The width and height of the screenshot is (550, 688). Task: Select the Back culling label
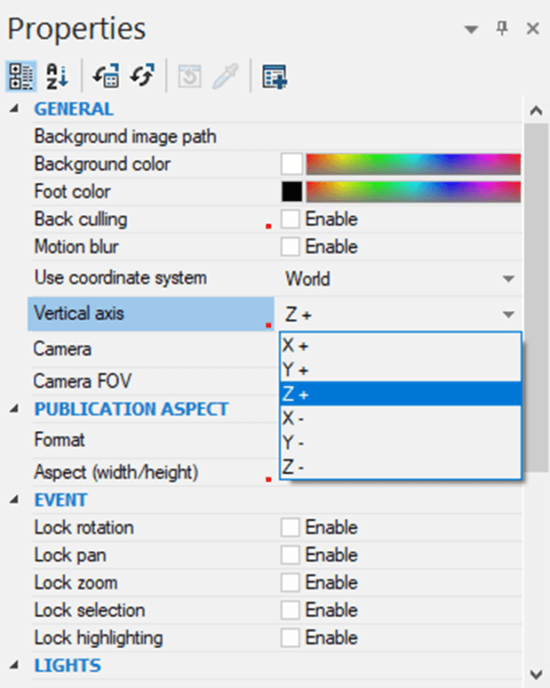click(x=81, y=219)
